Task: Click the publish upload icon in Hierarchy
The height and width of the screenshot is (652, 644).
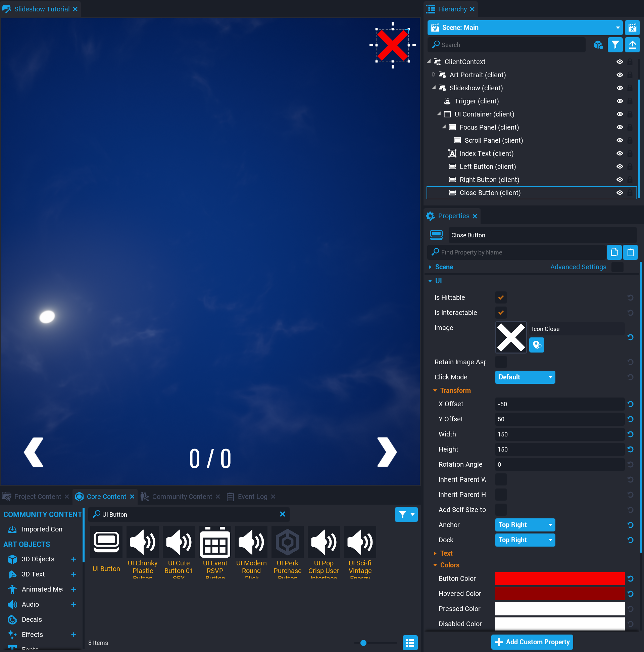Action: coord(632,45)
